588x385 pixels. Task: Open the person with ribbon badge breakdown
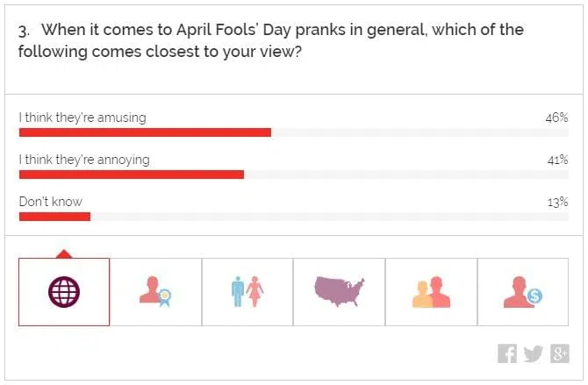pyautogui.click(x=155, y=292)
